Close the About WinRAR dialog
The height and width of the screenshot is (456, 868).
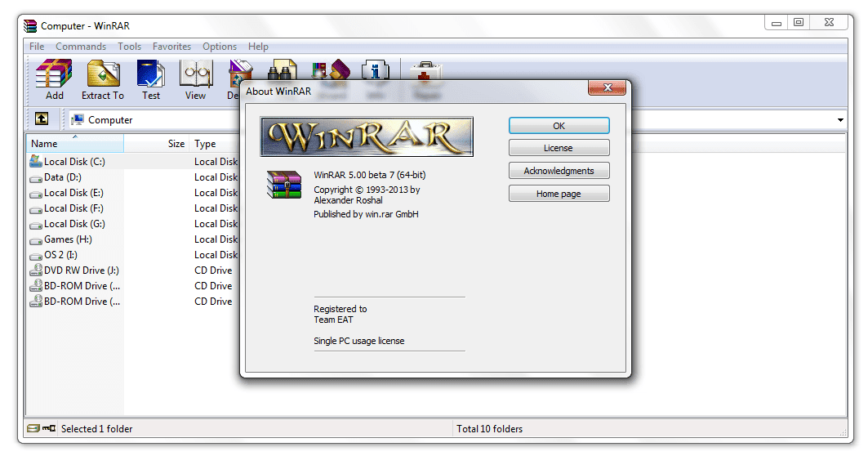(x=608, y=87)
